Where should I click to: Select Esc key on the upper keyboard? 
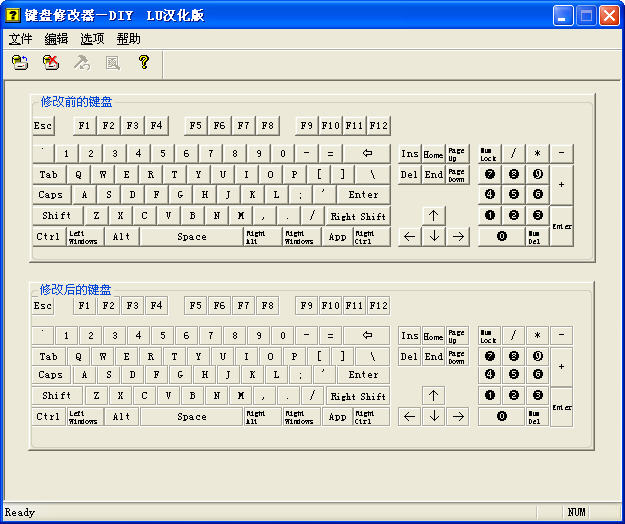click(x=43, y=126)
